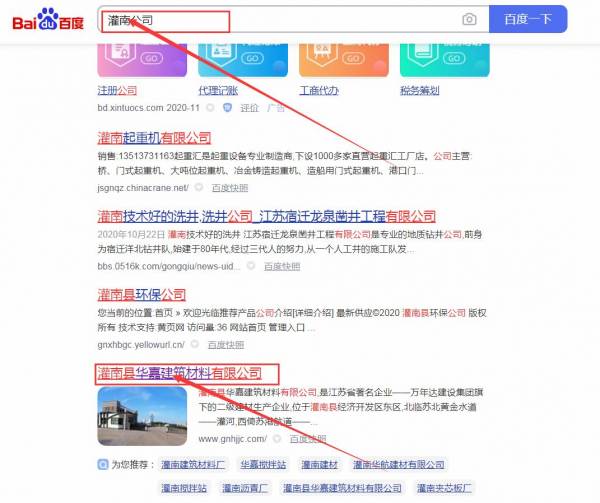Open the 灌南县环保公司 result title
Image resolution: width=600 pixels, height=503 pixels.
tap(141, 294)
